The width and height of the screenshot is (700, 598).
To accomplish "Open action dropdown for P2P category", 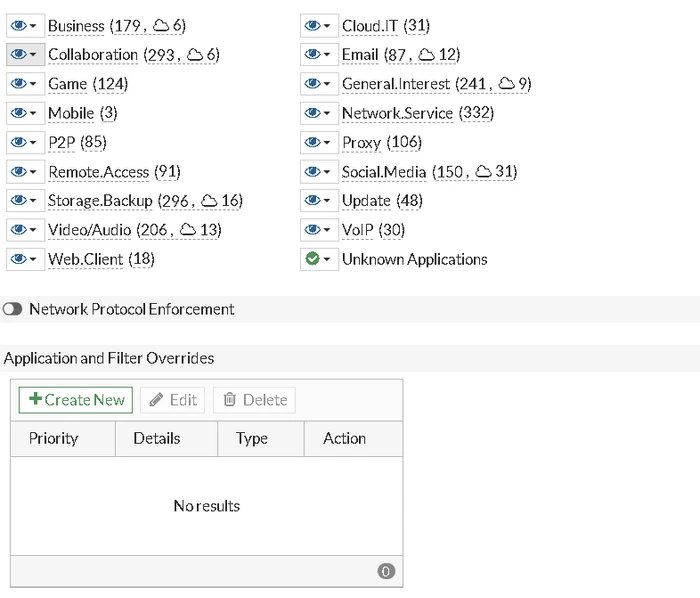I will (x=25, y=142).
